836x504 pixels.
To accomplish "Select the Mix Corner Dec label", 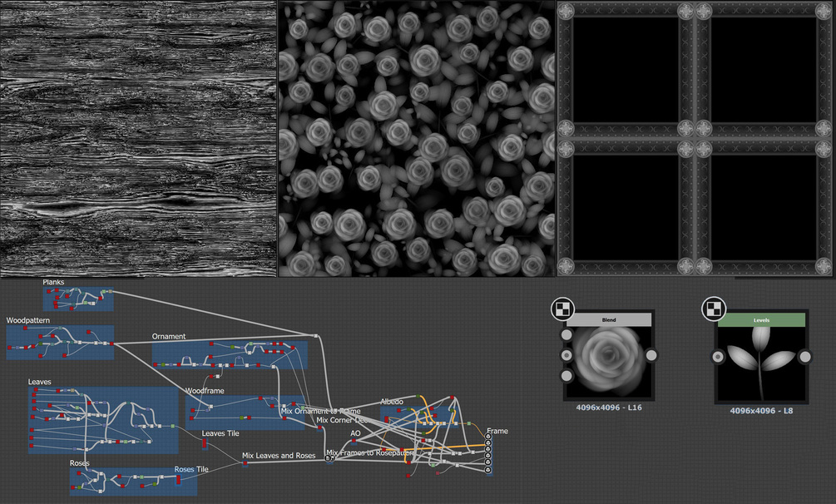I will (x=343, y=420).
